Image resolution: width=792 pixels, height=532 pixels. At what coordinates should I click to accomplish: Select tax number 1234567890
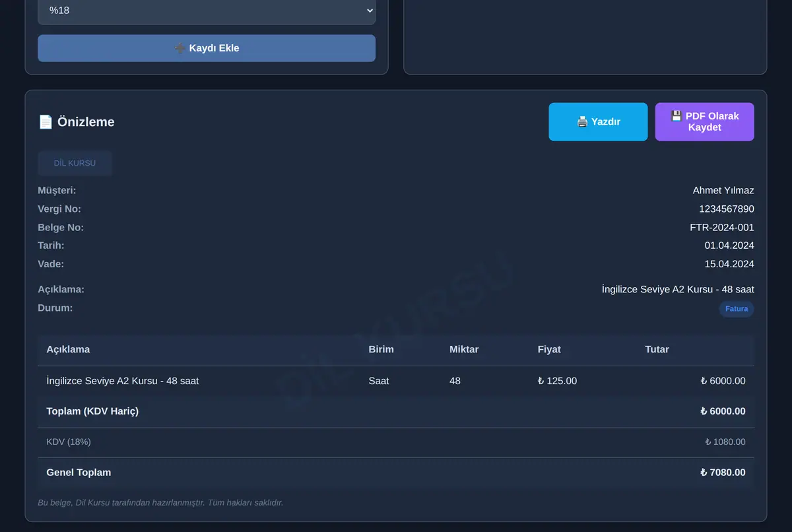pyautogui.click(x=727, y=209)
